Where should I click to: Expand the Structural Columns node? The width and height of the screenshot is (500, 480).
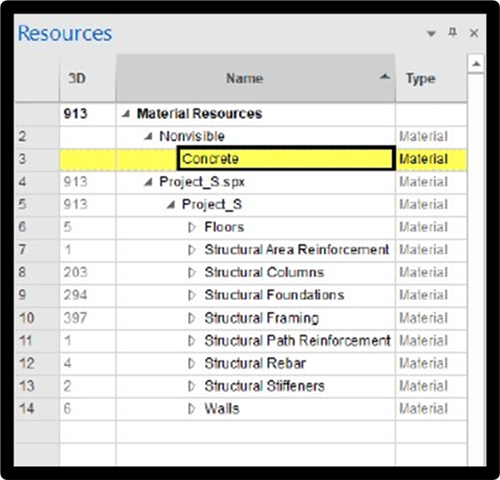(192, 273)
